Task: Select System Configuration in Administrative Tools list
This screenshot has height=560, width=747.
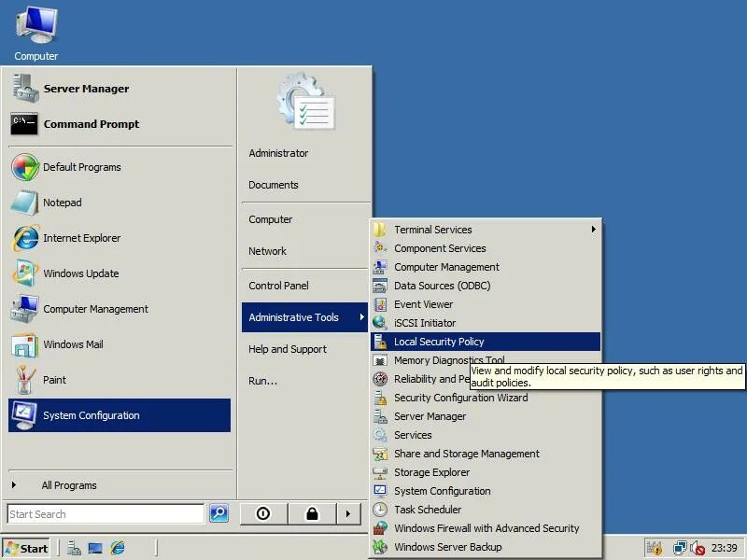Action: click(486, 491)
